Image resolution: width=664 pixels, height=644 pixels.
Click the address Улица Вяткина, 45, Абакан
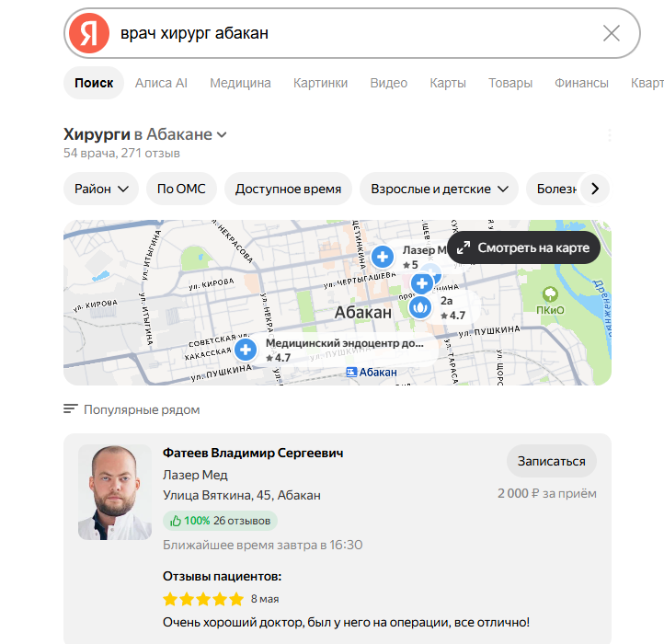[242, 495]
